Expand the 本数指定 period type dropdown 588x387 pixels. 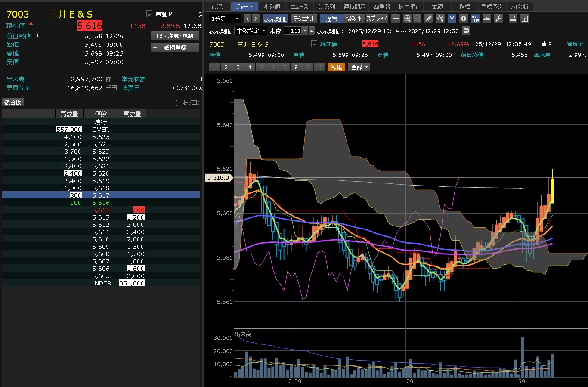pyautogui.click(x=251, y=31)
